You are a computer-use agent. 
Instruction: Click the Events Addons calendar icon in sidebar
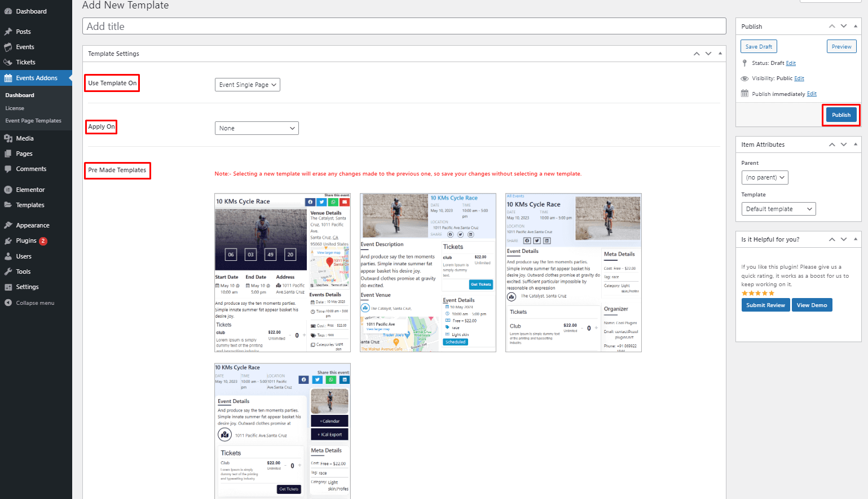click(x=8, y=78)
